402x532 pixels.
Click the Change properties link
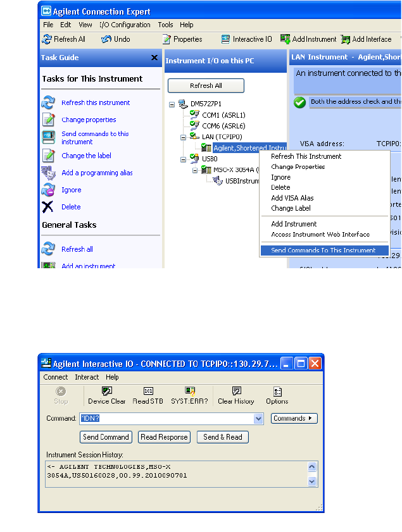click(x=89, y=120)
